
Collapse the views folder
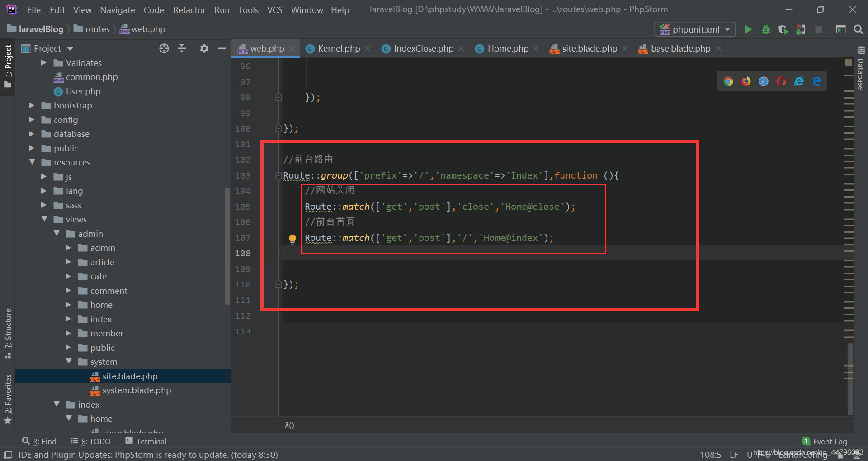(x=44, y=219)
